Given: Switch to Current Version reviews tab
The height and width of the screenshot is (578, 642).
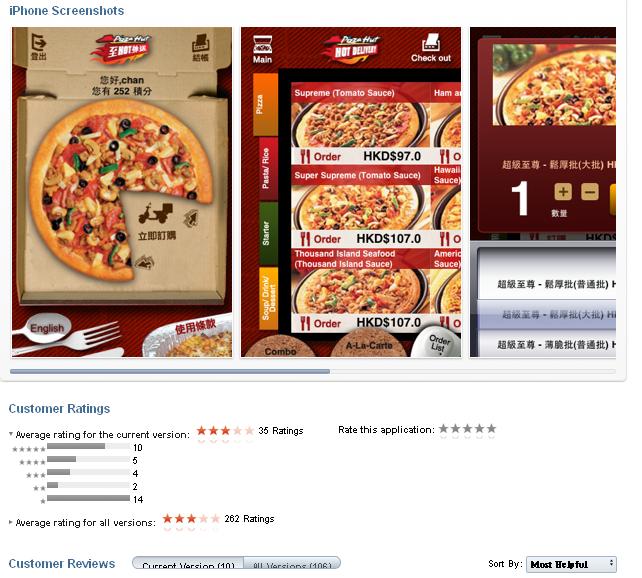Looking at the screenshot, I should [x=188, y=563].
